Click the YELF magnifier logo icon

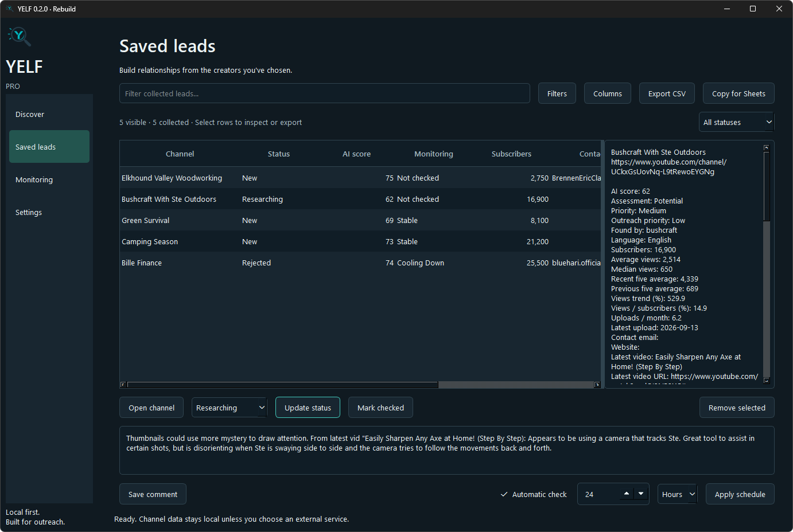20,36
